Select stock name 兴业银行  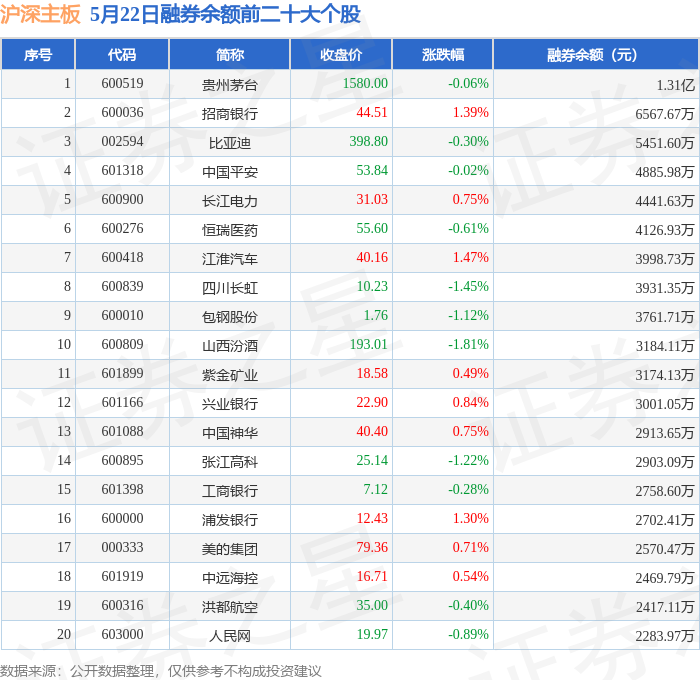tap(229, 404)
